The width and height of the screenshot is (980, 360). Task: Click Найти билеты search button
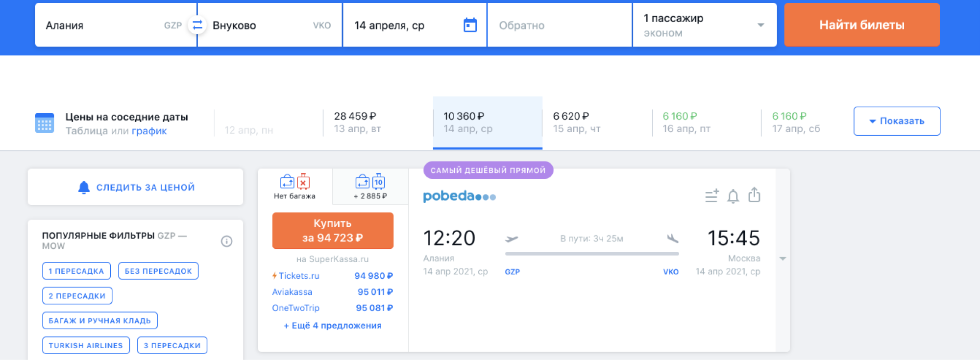click(862, 25)
